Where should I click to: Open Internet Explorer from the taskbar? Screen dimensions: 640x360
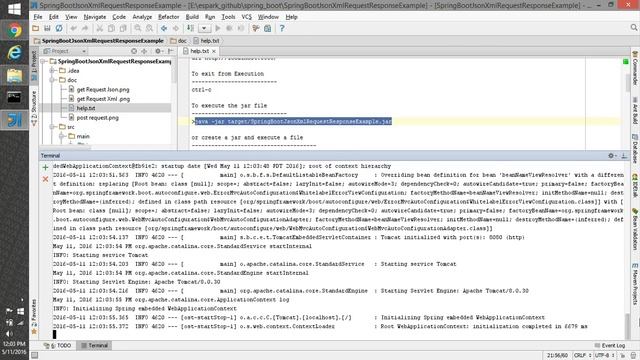click(14, 53)
